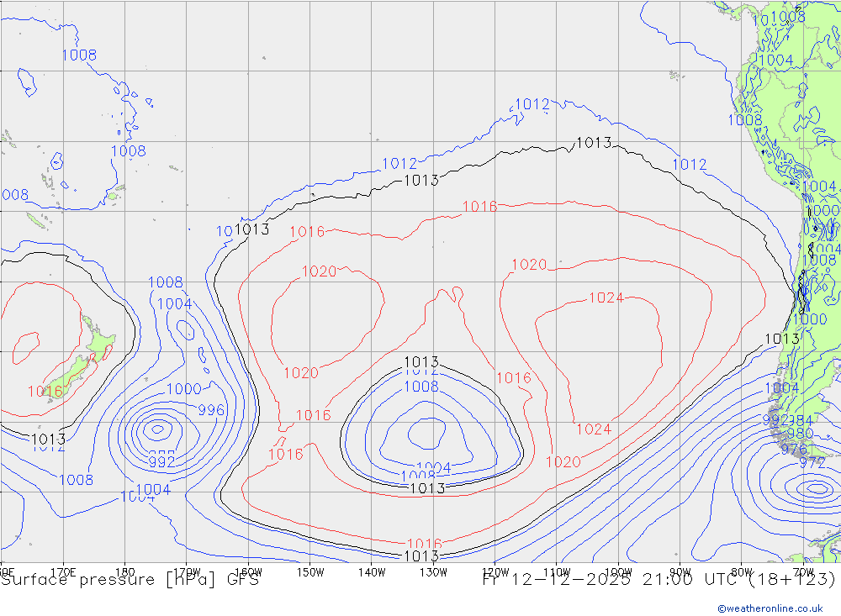Click the 100W longitude label
Image resolution: width=841 pixels, height=616 pixels.
point(618,572)
